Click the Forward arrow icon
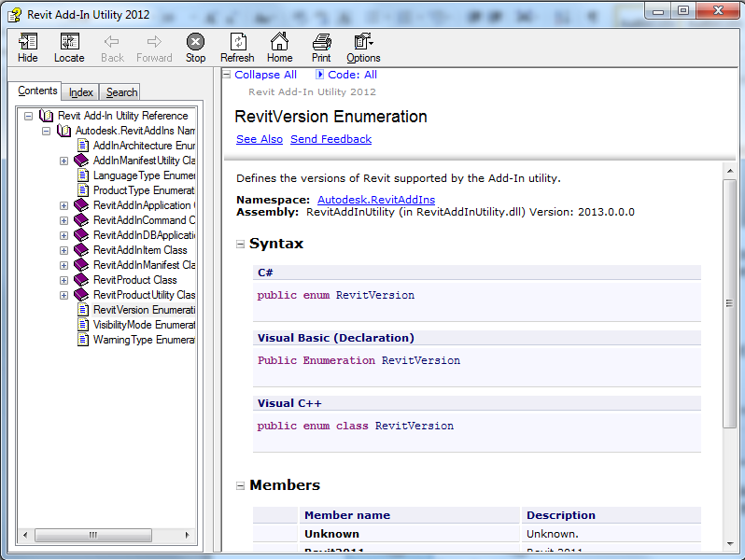The image size is (745, 560). point(154,42)
